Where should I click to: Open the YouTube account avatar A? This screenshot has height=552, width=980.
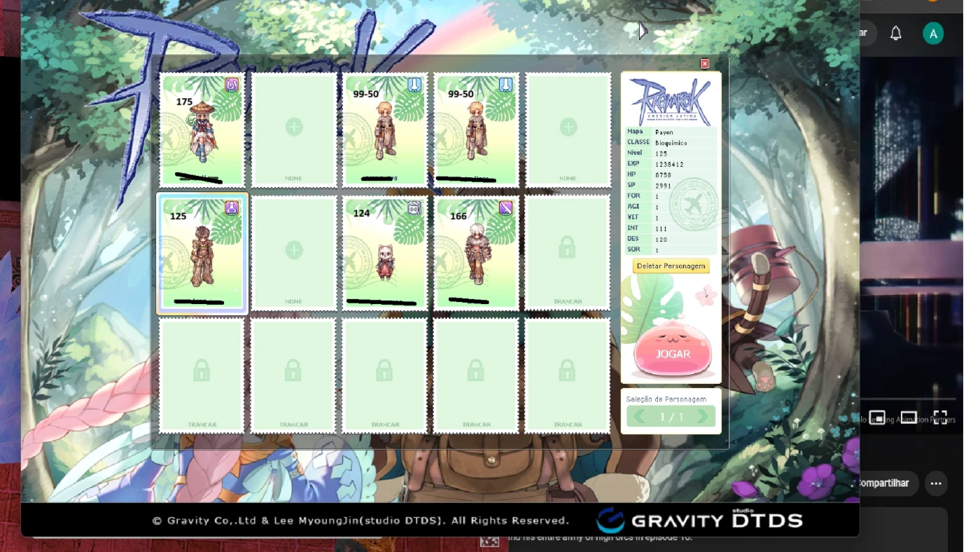[933, 33]
